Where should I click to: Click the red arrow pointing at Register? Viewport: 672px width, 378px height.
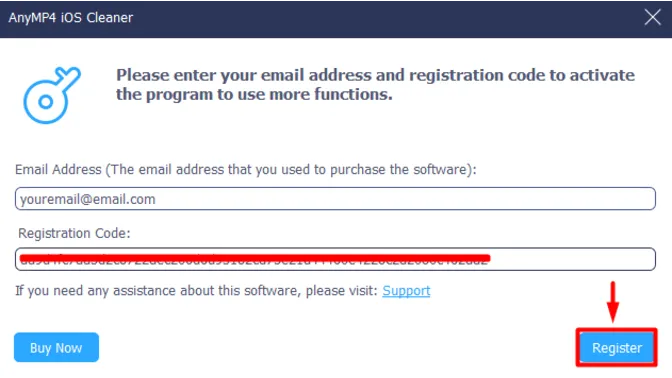tap(613, 302)
